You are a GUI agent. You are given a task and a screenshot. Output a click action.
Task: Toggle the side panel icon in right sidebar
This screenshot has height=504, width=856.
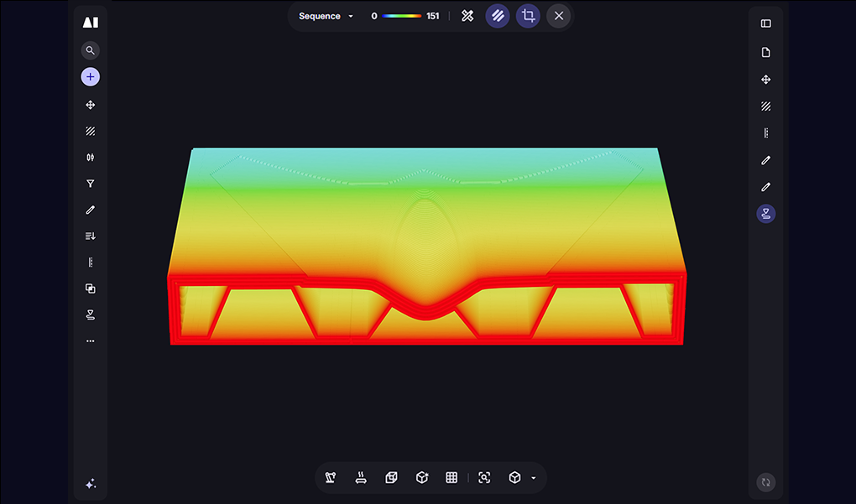pos(765,23)
